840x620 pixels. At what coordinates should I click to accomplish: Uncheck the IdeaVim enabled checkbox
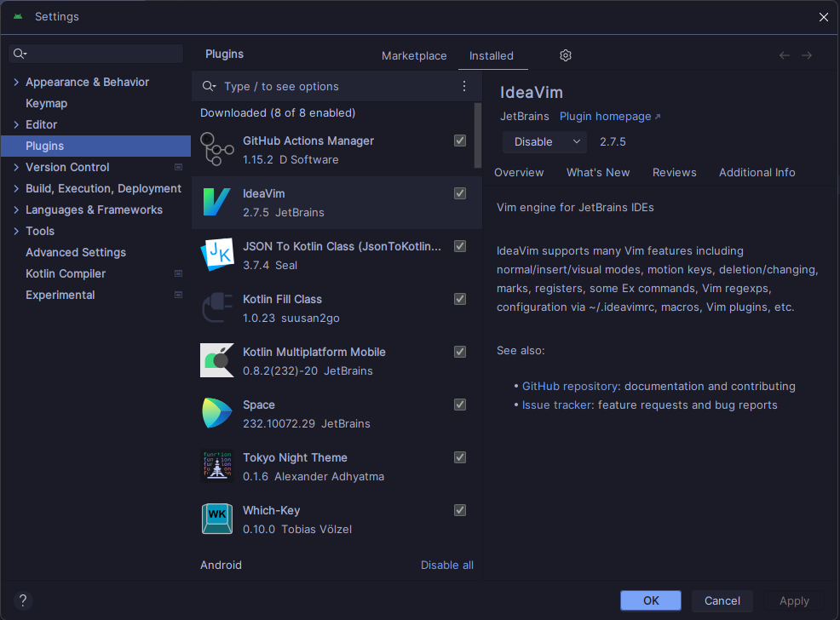pos(459,193)
